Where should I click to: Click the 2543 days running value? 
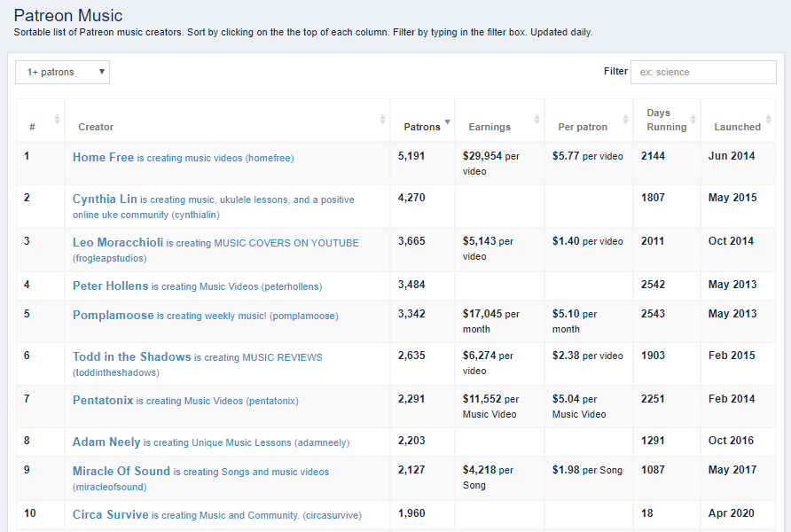coord(653,314)
